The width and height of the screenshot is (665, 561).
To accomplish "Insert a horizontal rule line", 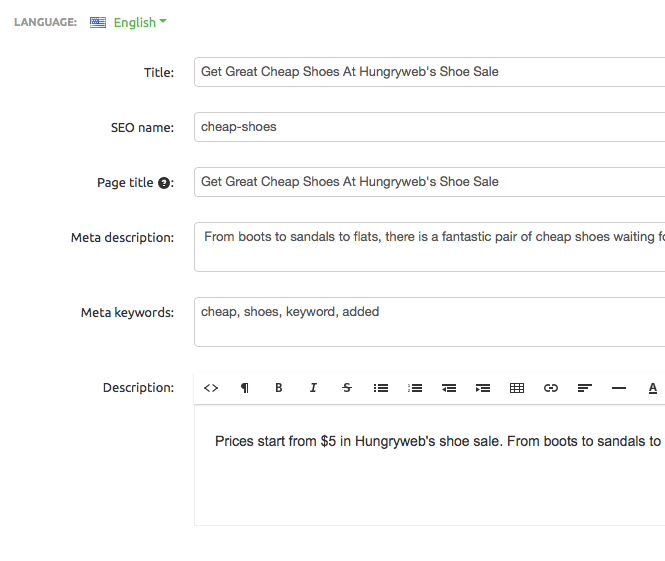I will [x=619, y=388].
